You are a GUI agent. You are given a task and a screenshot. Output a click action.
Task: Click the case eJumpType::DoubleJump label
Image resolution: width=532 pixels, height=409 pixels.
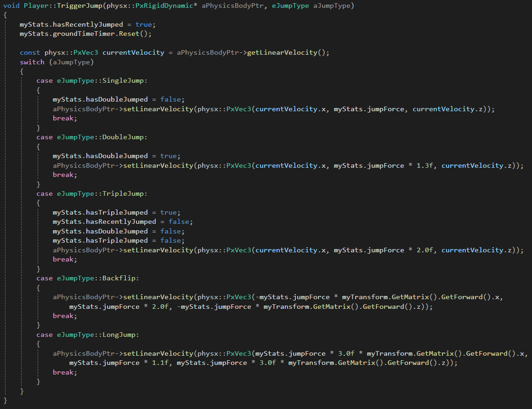[x=92, y=137]
